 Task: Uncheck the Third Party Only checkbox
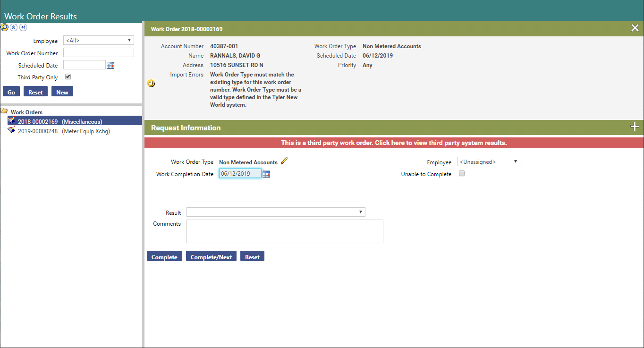click(x=68, y=76)
